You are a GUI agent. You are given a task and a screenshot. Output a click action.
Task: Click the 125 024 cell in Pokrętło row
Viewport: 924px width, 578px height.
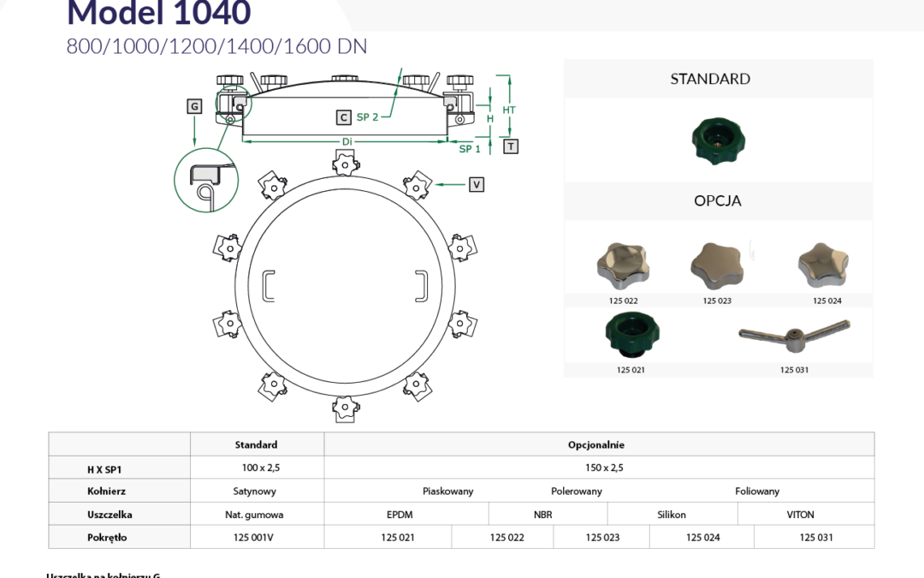coord(703,537)
